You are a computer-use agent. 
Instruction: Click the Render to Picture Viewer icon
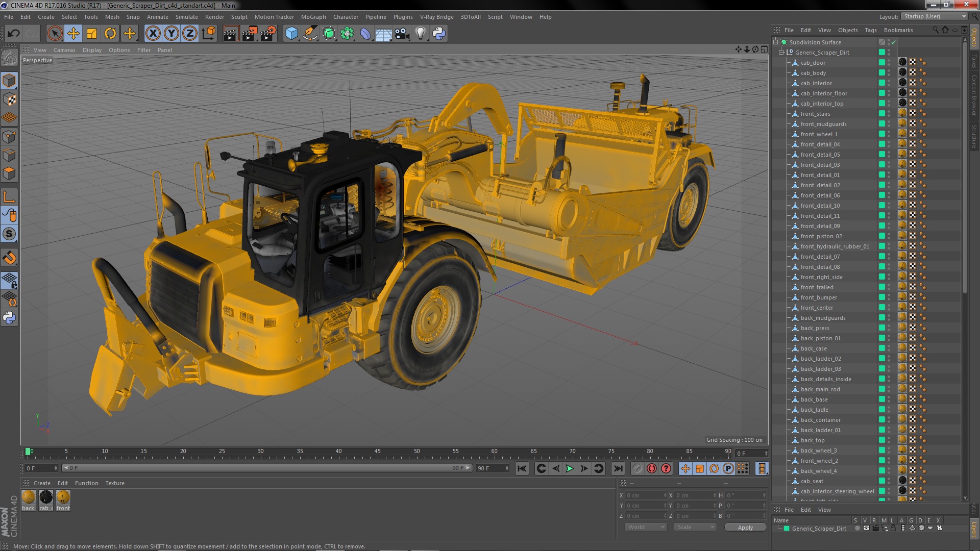[x=249, y=34]
